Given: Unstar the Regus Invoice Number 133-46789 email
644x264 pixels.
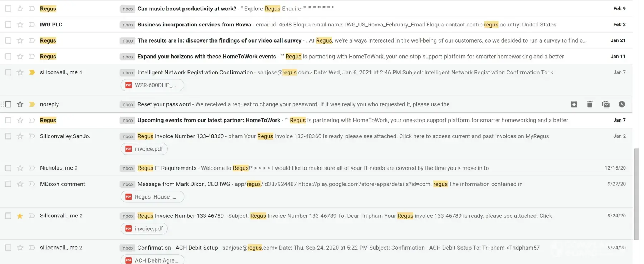Looking at the screenshot, I should coord(20,216).
